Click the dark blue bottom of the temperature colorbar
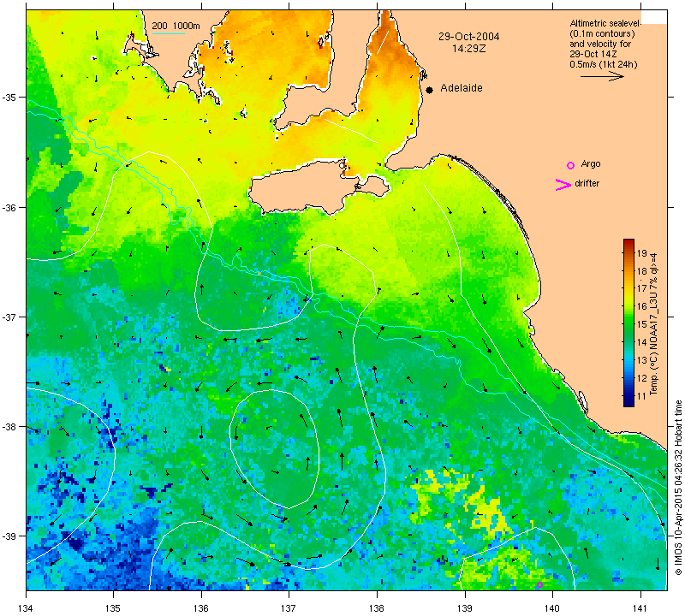This screenshot has width=685, height=616. [628, 402]
